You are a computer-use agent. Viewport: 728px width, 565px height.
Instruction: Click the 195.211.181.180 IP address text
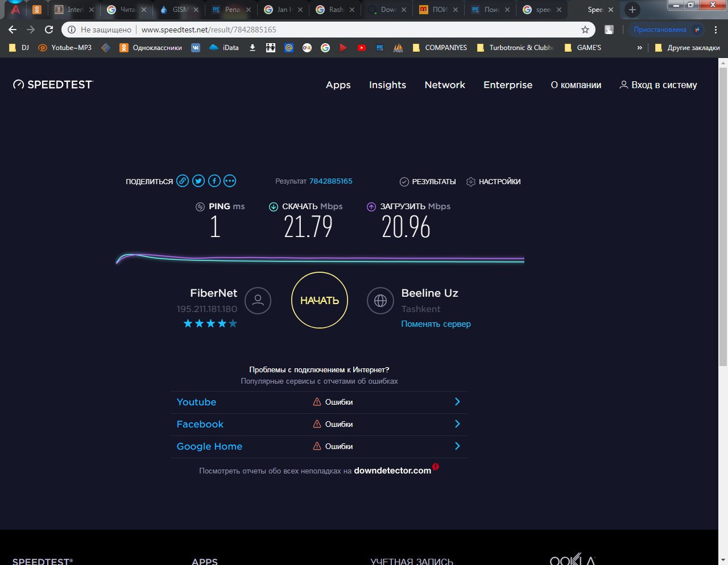point(207,309)
